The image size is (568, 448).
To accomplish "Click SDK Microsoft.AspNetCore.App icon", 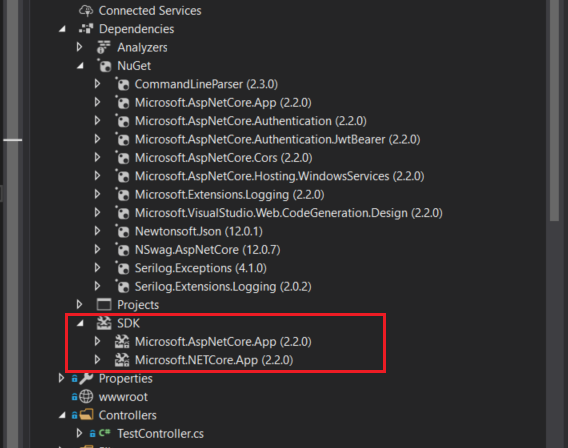I will click(x=122, y=342).
